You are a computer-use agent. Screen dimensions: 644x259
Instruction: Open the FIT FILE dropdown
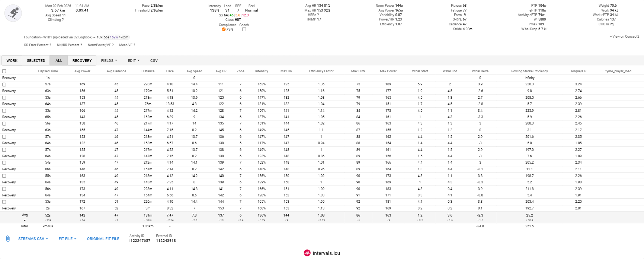pos(67,239)
